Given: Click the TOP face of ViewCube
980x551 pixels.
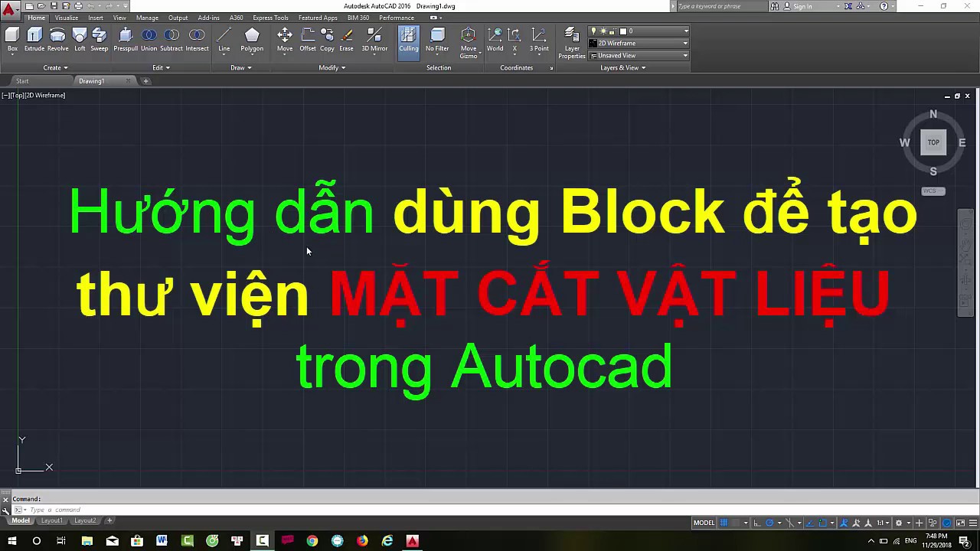Looking at the screenshot, I should [933, 142].
